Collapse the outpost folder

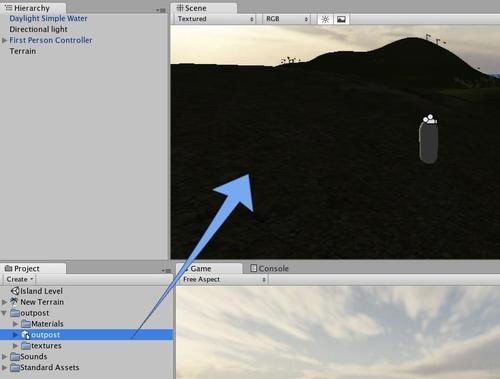[4, 313]
